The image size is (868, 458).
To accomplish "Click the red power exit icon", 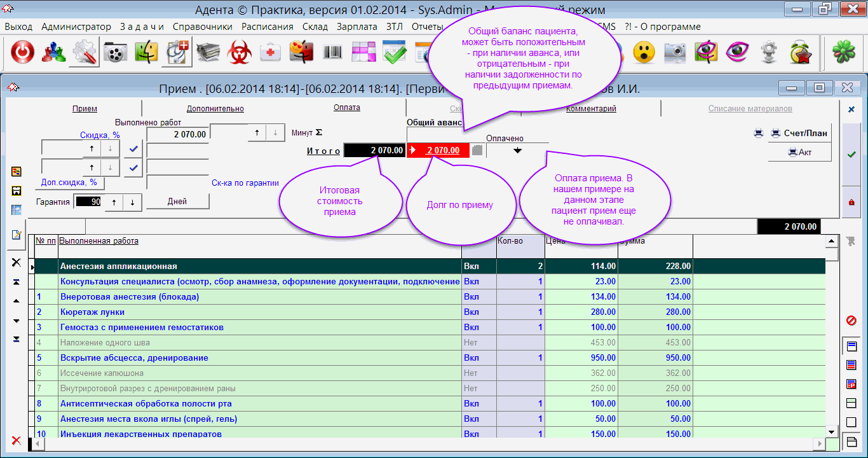I will [x=22, y=53].
